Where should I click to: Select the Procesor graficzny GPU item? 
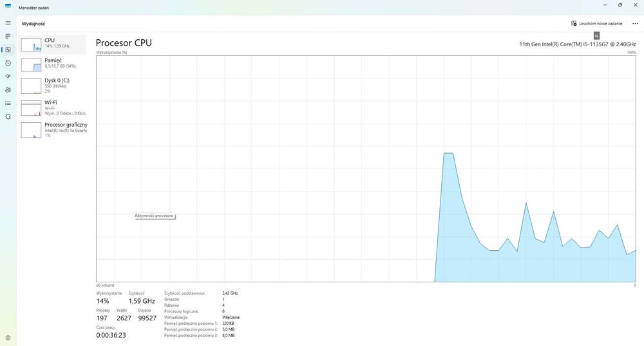(53, 130)
